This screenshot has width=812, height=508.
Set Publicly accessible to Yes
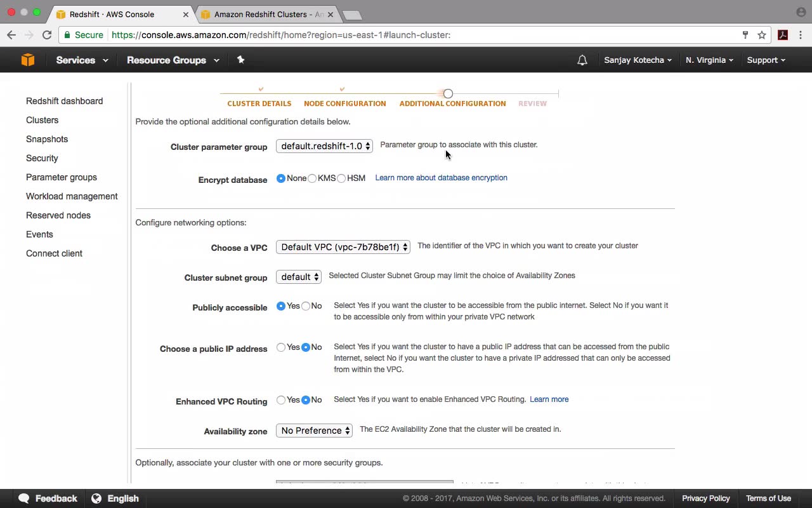coord(281,306)
